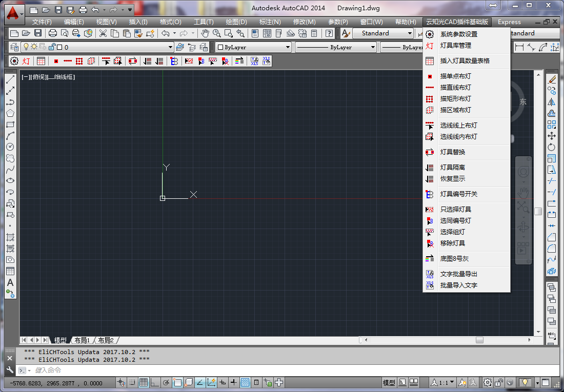Click the layer 0 color swatch

tap(59, 47)
